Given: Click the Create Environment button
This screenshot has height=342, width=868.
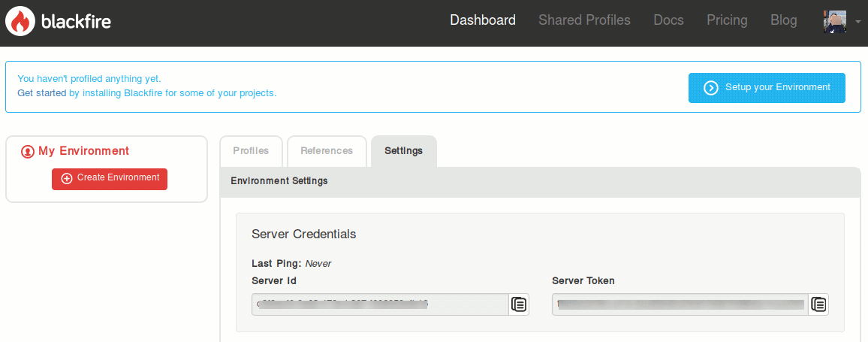Looking at the screenshot, I should (x=110, y=178).
